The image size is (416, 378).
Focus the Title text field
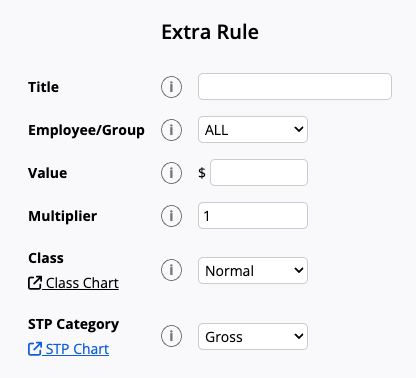pyautogui.click(x=295, y=87)
